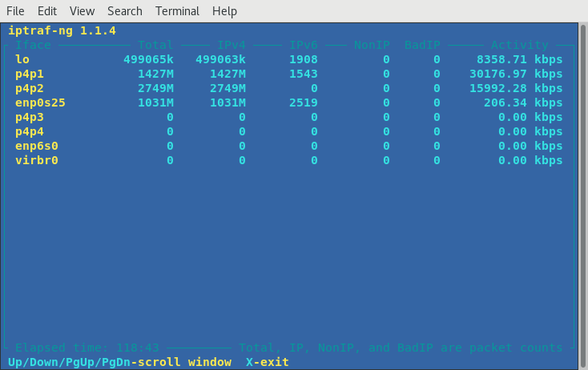Click the packet counts footer note
The width and height of the screenshot is (588, 370).
(401, 348)
